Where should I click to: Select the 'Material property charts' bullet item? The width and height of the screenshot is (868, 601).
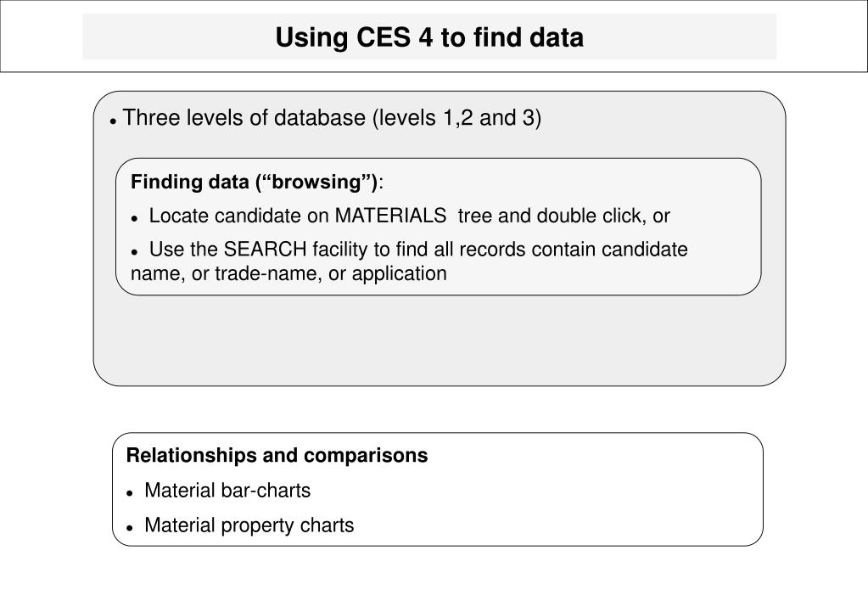(249, 525)
